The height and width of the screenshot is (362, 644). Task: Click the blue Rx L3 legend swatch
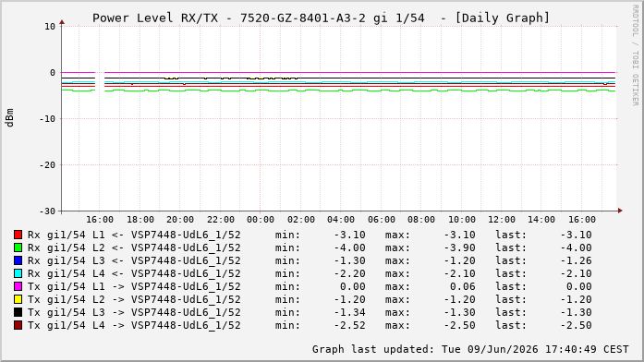[18, 260]
